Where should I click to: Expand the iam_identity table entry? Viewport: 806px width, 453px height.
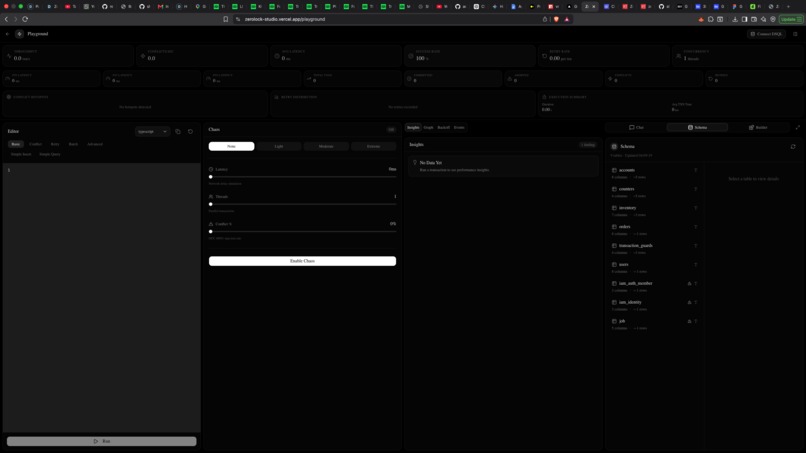(654, 305)
